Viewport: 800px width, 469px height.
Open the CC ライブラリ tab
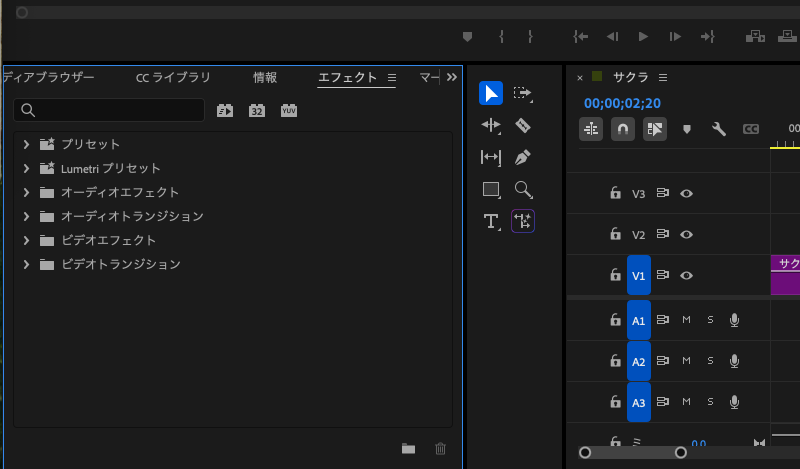coord(173,77)
